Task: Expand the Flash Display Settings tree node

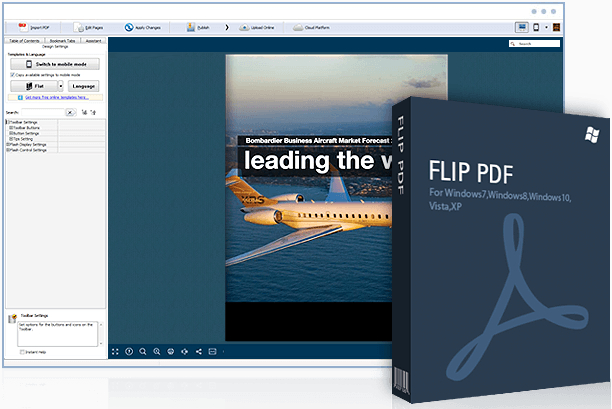Action: [x=8, y=144]
